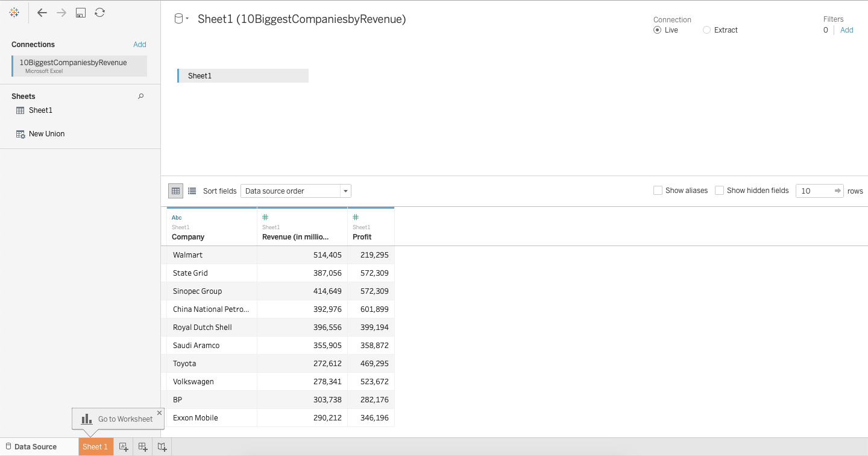Click the Volkswagen cell
Screen dimensions: 868x456
tap(212, 382)
